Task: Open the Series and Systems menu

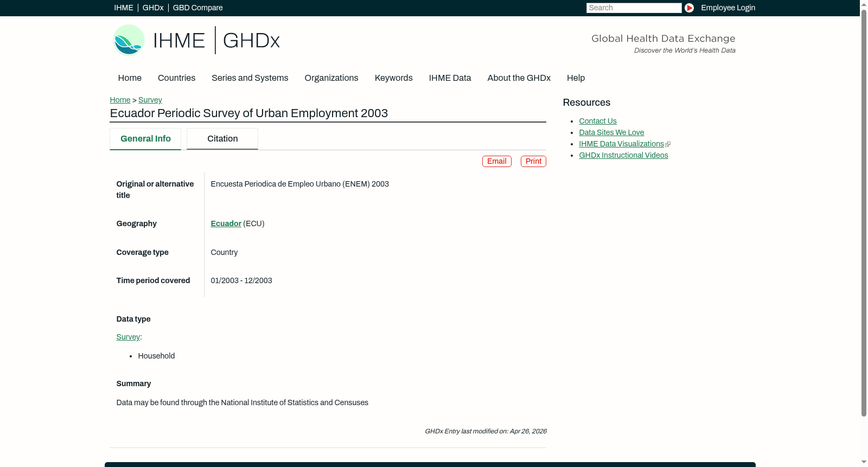Action: pos(250,78)
